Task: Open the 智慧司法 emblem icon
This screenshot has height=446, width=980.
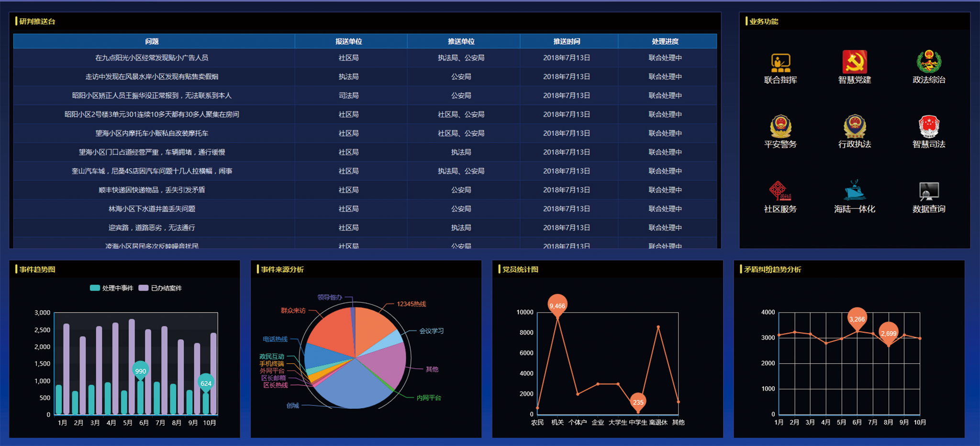Action: coord(928,127)
